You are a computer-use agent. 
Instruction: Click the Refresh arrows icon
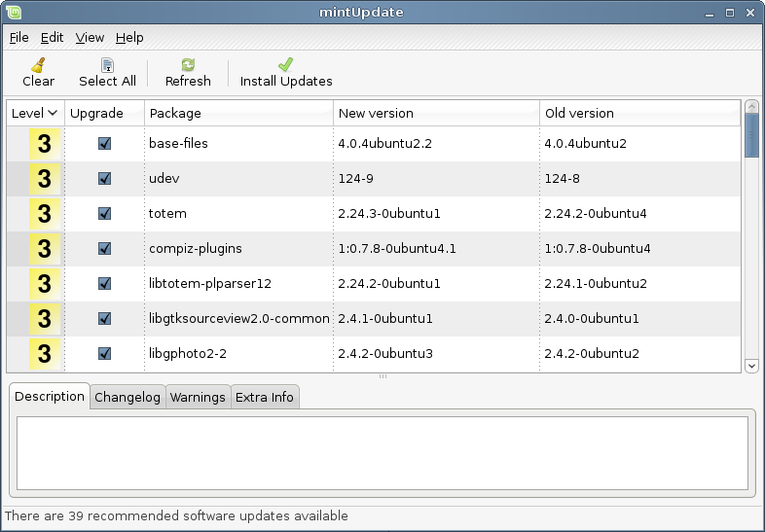tap(188, 64)
